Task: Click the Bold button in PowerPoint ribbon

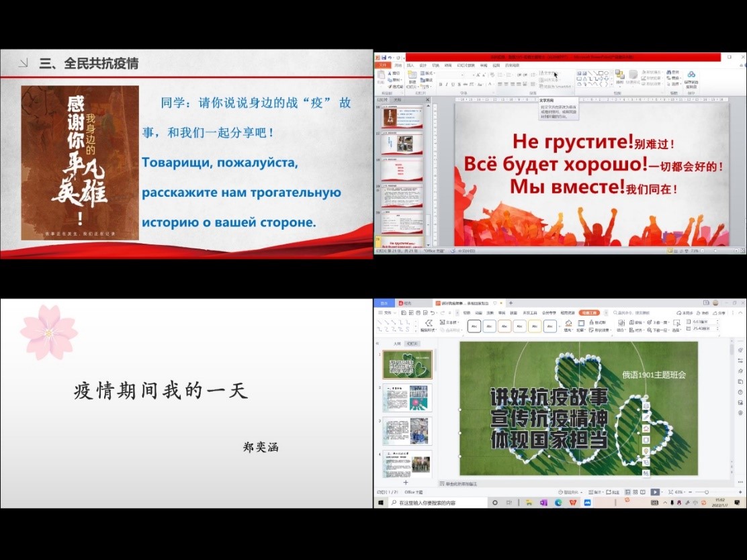Action: (x=440, y=85)
